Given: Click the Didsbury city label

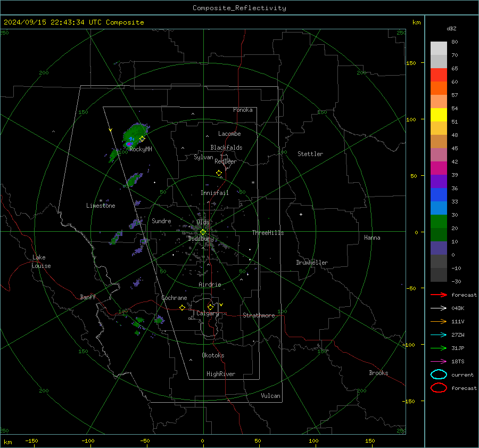Looking at the screenshot, I should pos(201,239).
